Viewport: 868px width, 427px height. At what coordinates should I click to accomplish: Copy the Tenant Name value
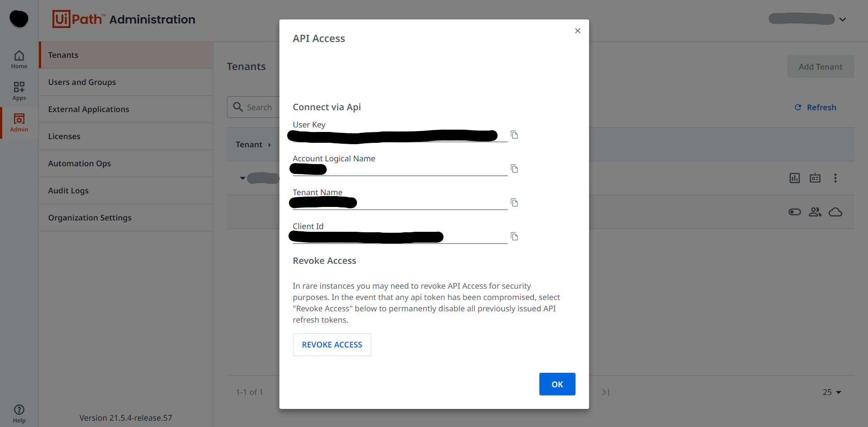[x=514, y=202]
